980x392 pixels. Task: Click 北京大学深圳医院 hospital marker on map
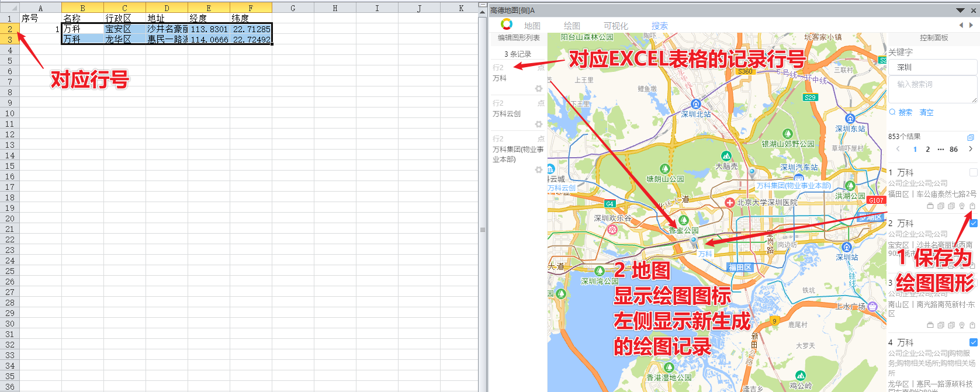pyautogui.click(x=729, y=203)
